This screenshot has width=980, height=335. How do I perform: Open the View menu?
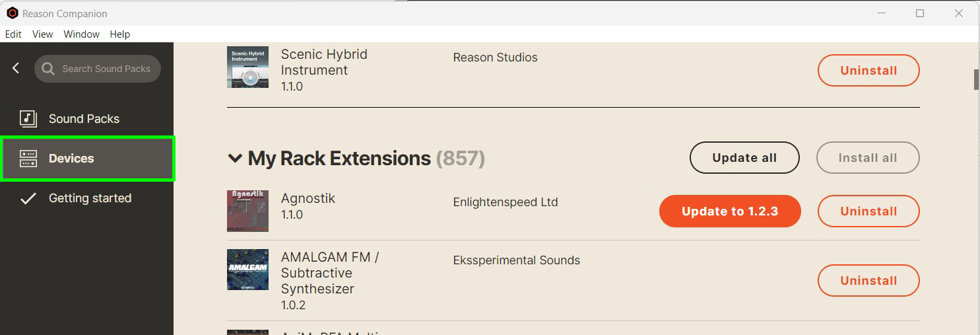[x=43, y=34]
